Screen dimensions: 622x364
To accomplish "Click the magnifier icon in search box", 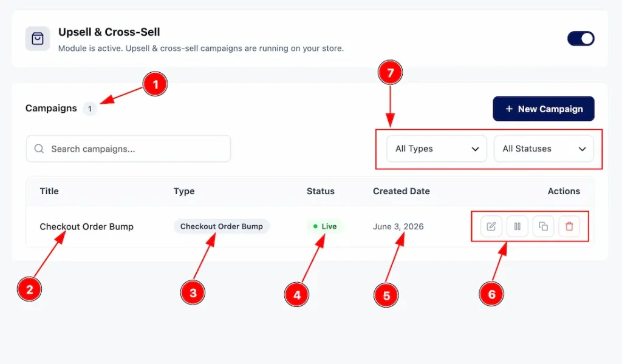I will click(x=39, y=149).
